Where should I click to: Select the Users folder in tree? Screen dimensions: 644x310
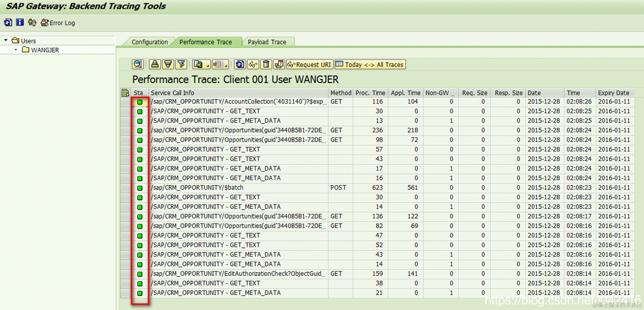24,40
